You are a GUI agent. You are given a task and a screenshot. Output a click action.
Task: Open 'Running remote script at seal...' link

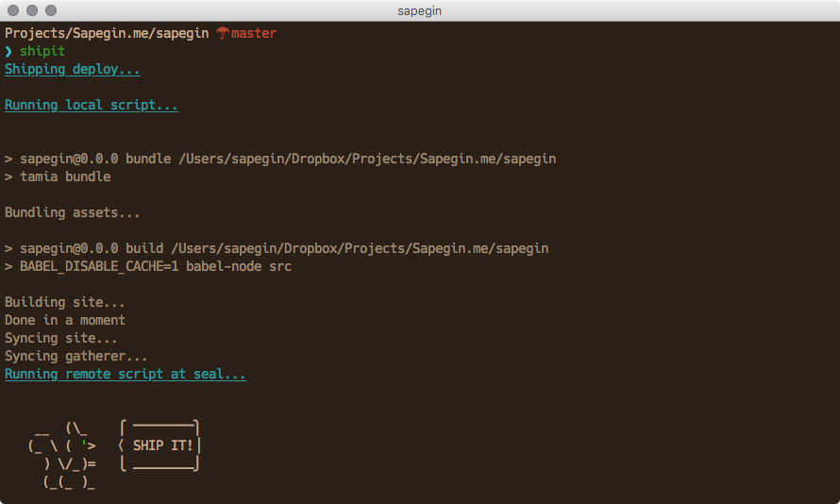tap(126, 375)
